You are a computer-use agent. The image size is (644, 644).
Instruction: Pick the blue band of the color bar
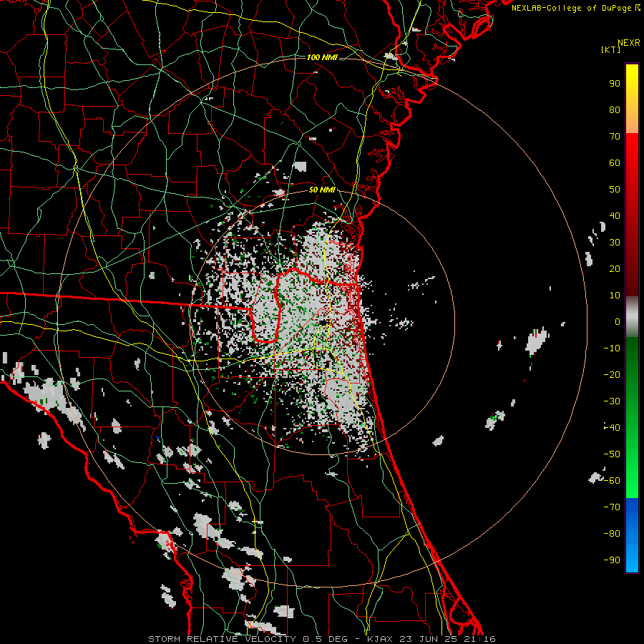[x=632, y=535]
